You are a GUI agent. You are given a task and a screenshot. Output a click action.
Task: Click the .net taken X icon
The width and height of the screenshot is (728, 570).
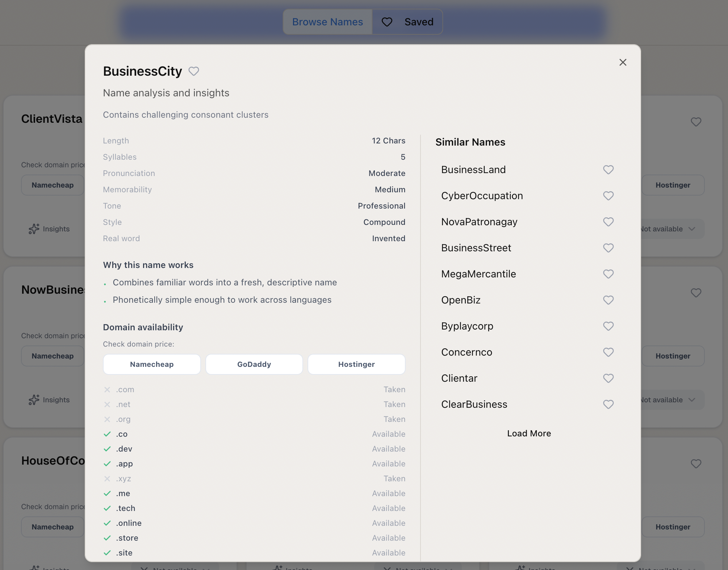(107, 405)
